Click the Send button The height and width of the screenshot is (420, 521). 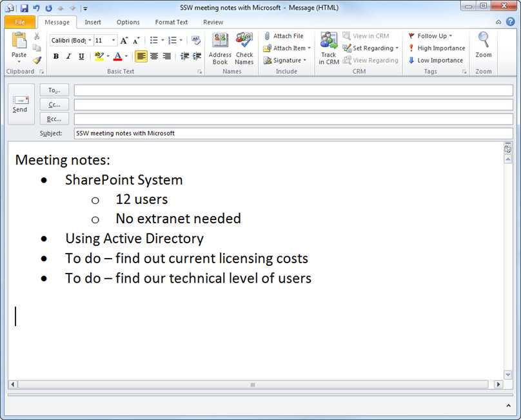[20, 103]
